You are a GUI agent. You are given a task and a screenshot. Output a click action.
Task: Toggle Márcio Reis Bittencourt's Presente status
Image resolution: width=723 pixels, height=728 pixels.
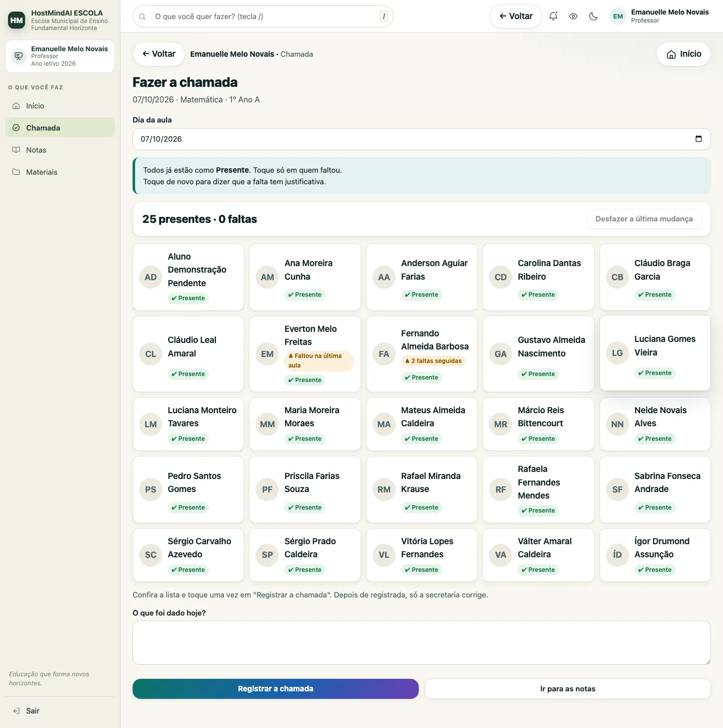coord(538,439)
